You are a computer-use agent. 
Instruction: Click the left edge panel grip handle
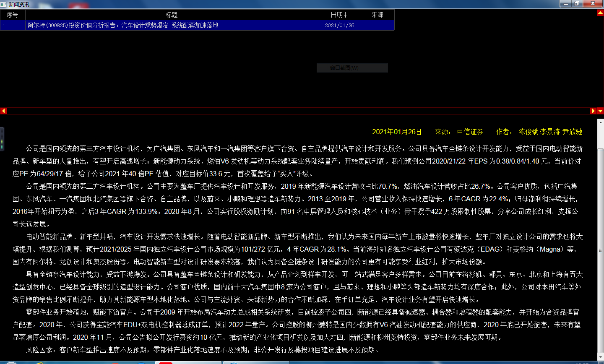click(x=2, y=139)
